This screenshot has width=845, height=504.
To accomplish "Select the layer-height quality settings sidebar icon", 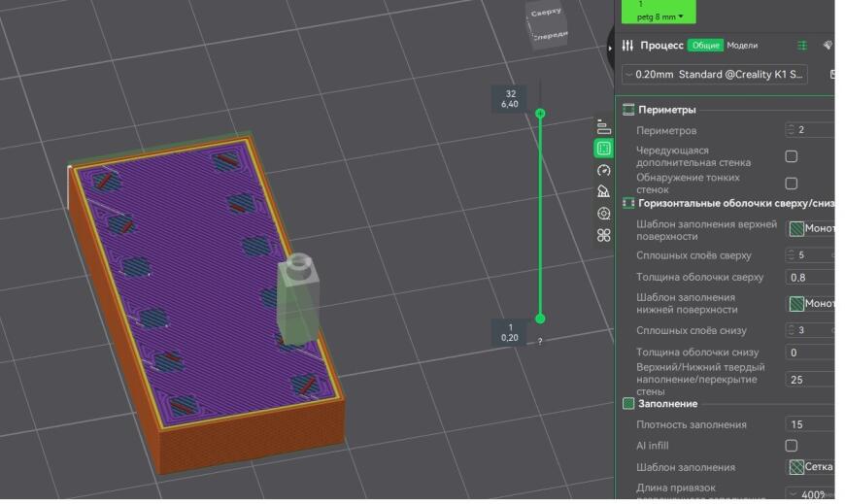I will 603,127.
